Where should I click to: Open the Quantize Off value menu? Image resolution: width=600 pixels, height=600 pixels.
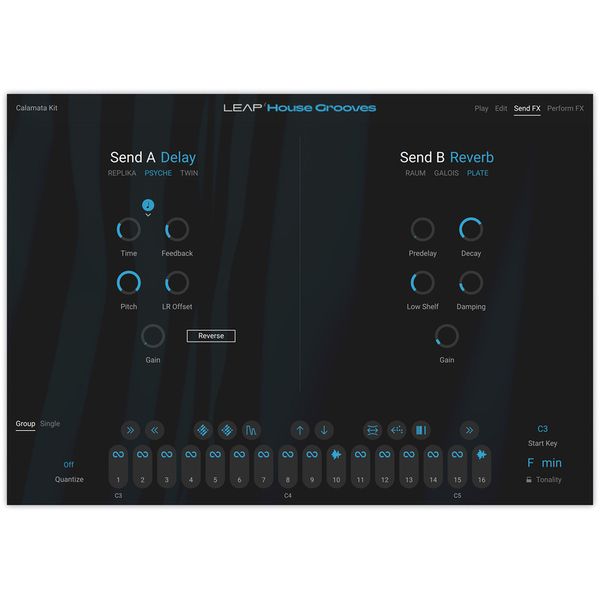(x=69, y=465)
